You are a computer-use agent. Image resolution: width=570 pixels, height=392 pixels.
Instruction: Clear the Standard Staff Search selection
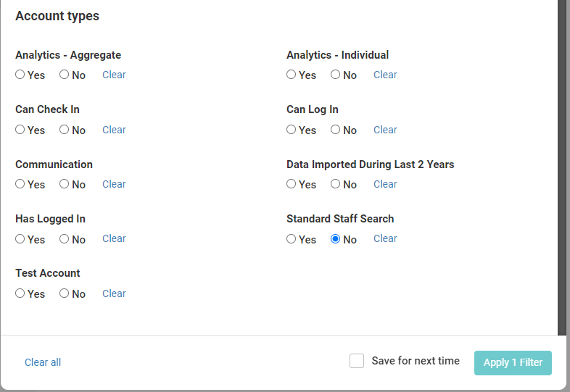(x=385, y=238)
